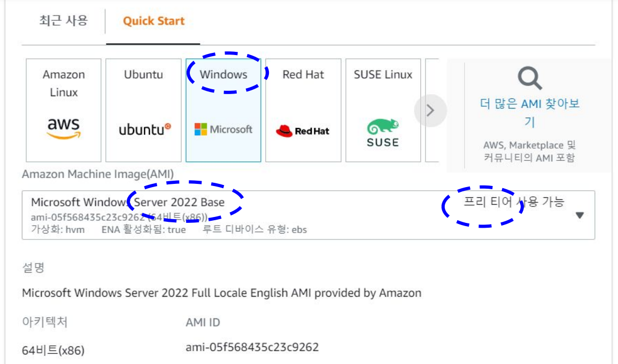Image resolution: width=618 pixels, height=364 pixels.
Task: Click the magnifier search AMI icon
Action: (530, 78)
